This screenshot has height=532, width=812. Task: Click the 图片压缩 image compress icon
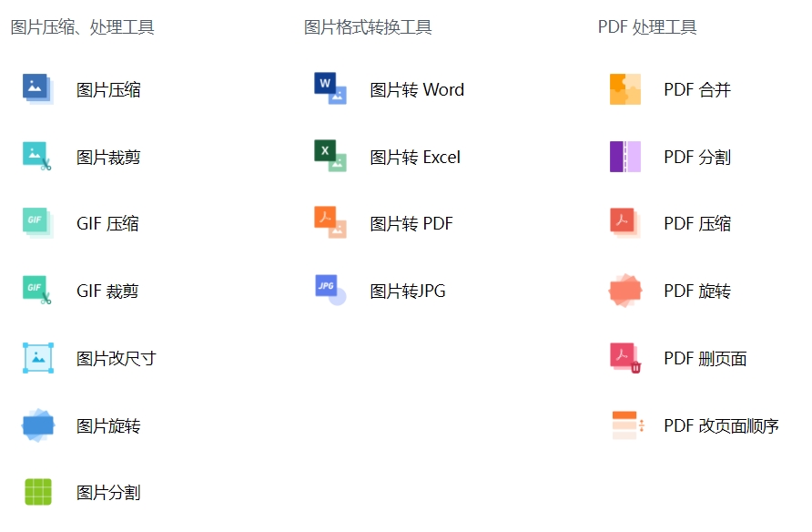(x=37, y=89)
